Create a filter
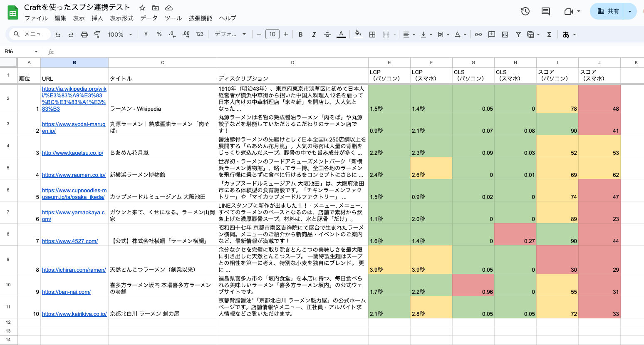Screen dimensions: 644x345 click(518, 35)
